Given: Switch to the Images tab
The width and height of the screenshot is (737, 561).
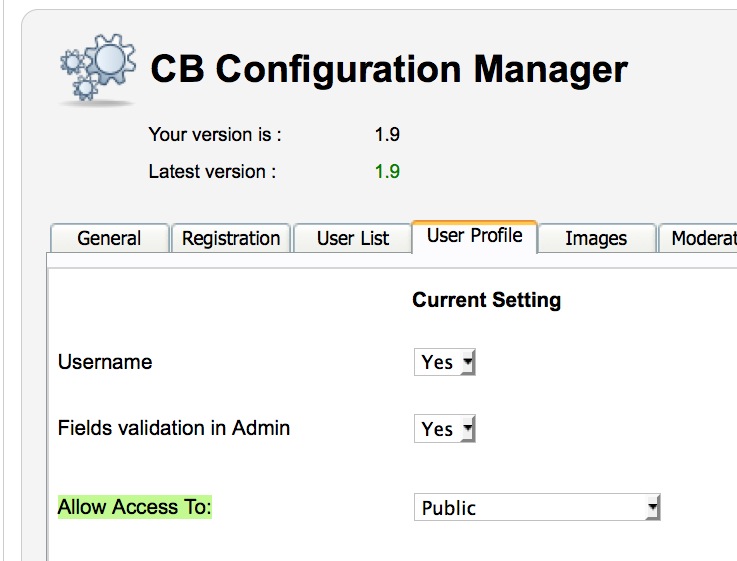Looking at the screenshot, I should pyautogui.click(x=596, y=238).
